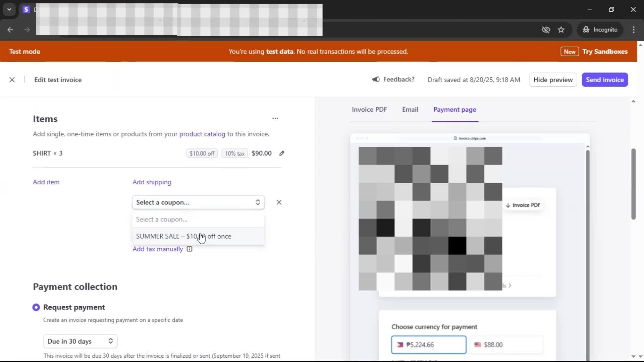Pick SUMMER SALE $10.00 off once option

[x=183, y=236]
